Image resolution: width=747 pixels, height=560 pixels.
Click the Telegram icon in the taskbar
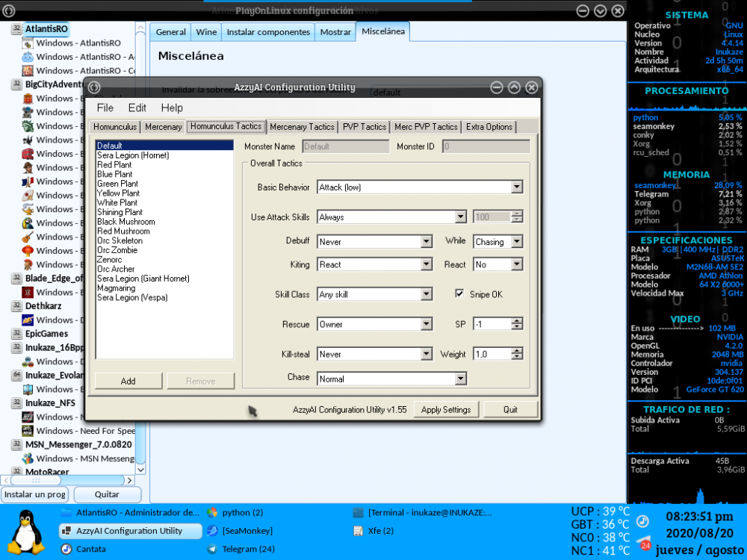(212, 550)
